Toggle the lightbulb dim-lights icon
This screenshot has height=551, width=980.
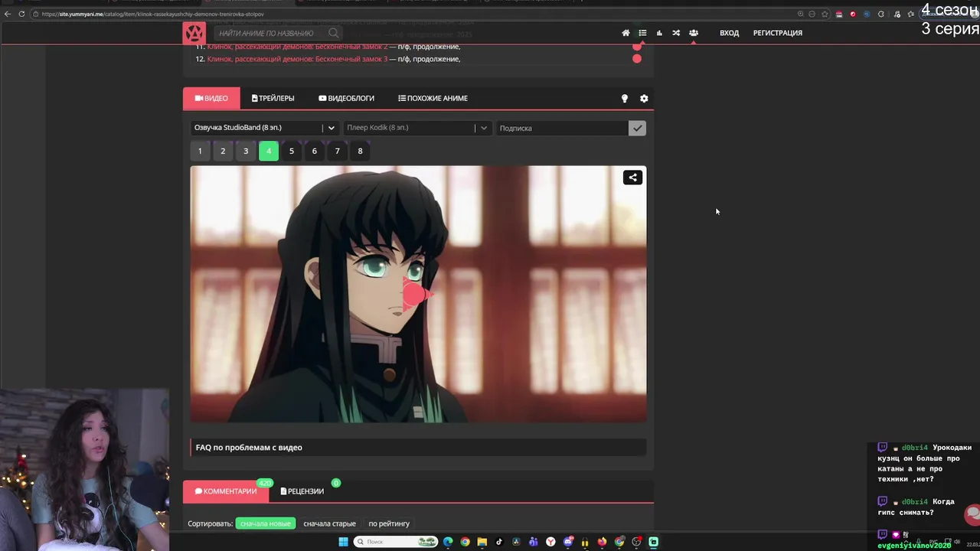(x=624, y=99)
